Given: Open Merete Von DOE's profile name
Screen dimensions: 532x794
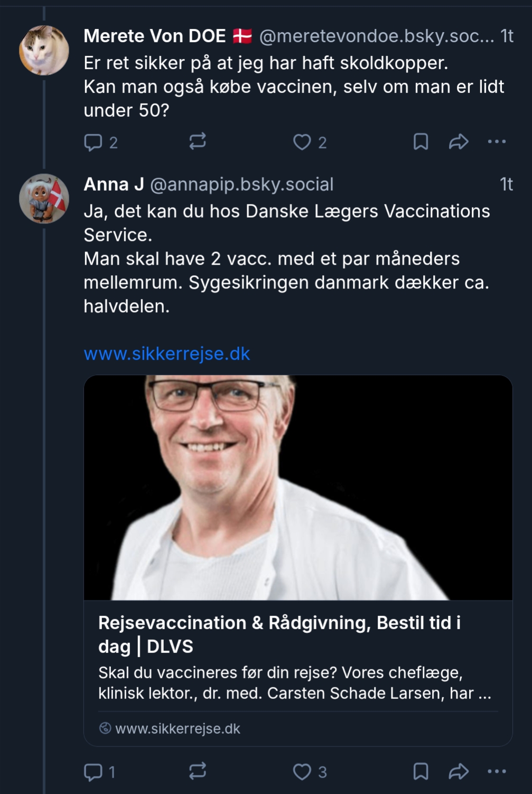Looking at the screenshot, I should click(x=155, y=36).
